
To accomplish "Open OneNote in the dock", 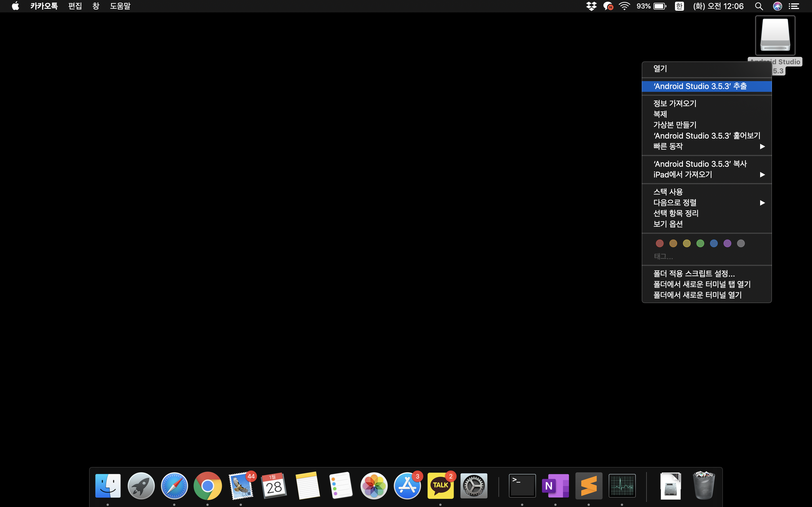I will pyautogui.click(x=555, y=486).
